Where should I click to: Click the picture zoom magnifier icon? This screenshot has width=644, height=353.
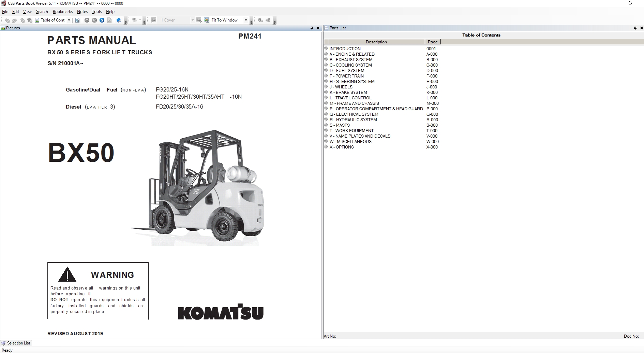click(x=207, y=20)
